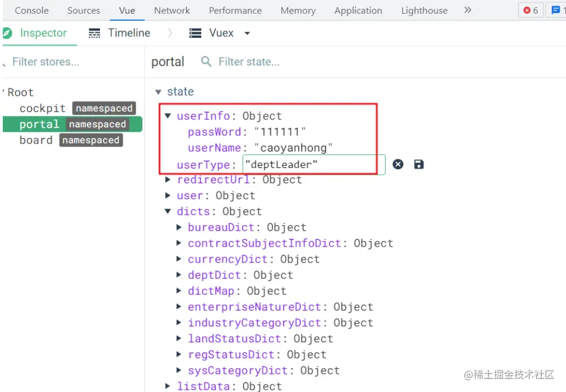
Task: Focus the Filter stores input
Action: click(x=45, y=62)
